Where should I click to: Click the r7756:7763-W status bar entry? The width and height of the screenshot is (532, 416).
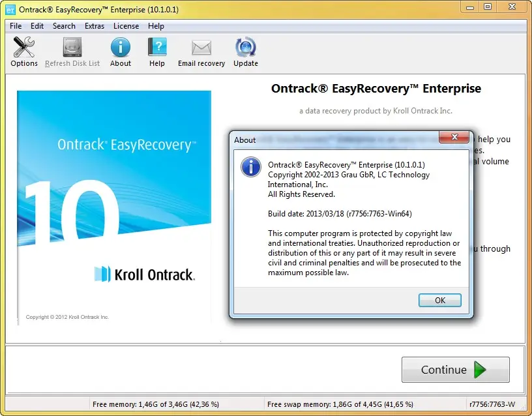point(492,404)
